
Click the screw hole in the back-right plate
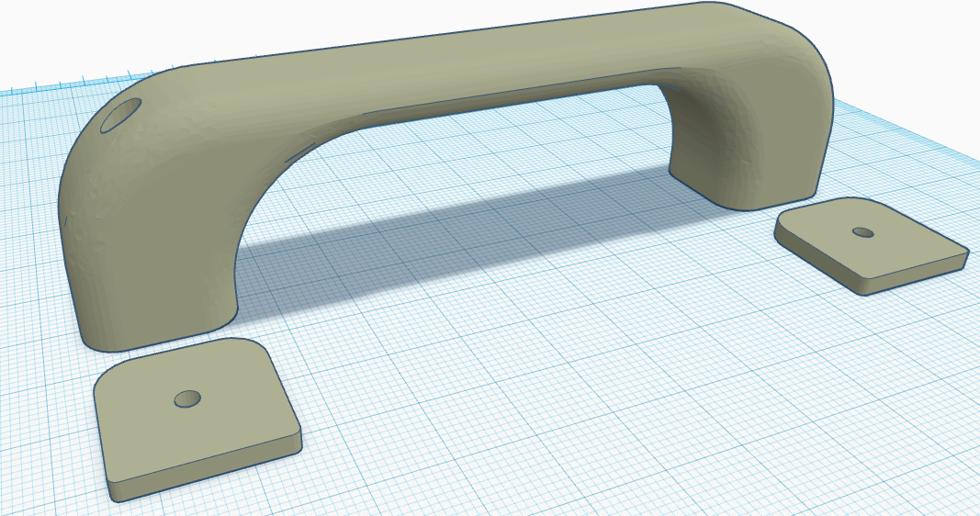pos(863,232)
